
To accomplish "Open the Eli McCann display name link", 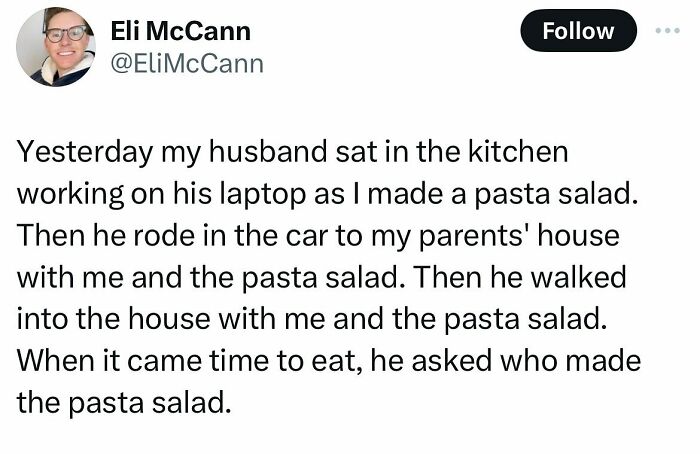I will (180, 31).
